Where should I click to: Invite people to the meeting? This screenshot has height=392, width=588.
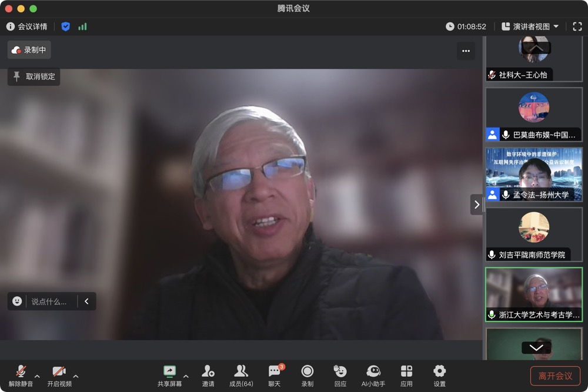point(208,376)
